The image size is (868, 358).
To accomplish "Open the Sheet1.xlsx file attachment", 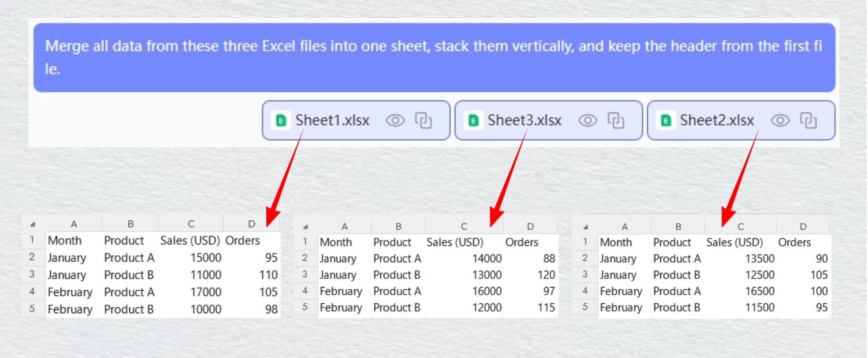I will [x=332, y=121].
